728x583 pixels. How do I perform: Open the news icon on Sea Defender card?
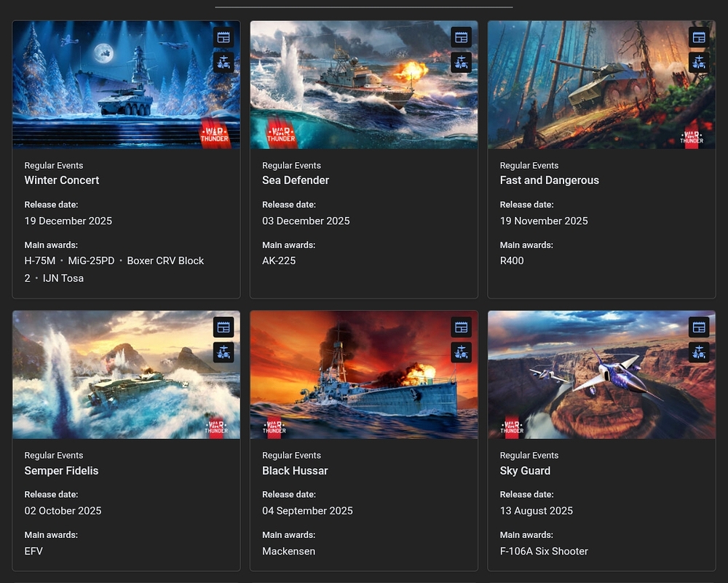tap(461, 37)
